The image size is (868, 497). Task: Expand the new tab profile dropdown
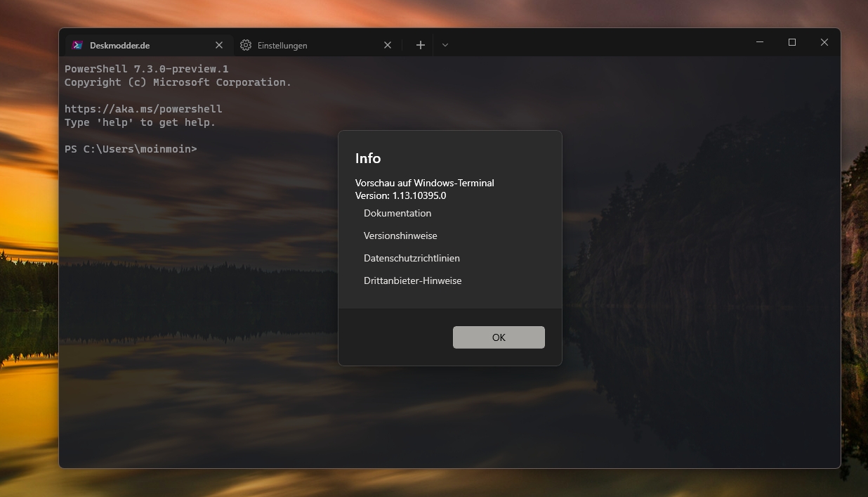click(445, 45)
